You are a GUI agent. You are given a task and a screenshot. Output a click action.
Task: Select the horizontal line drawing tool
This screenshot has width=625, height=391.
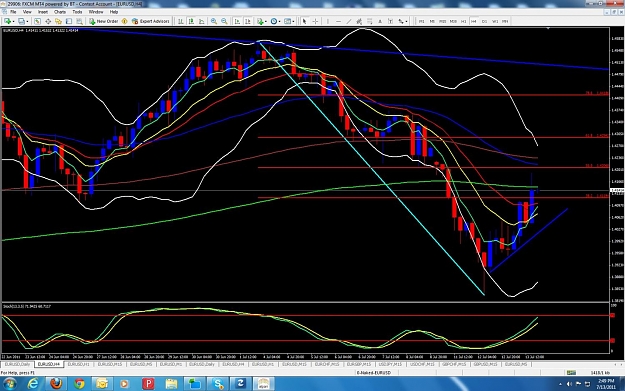[338, 21]
